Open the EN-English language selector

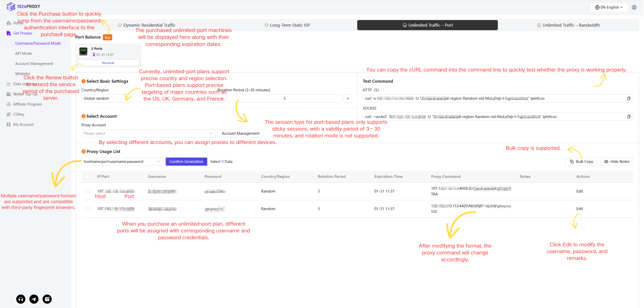pos(609,7)
